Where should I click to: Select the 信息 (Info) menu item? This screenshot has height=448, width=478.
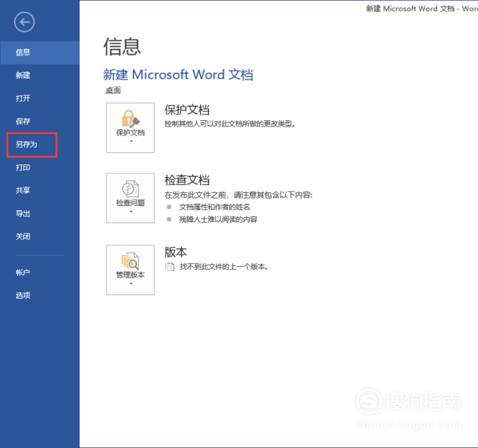[40, 53]
